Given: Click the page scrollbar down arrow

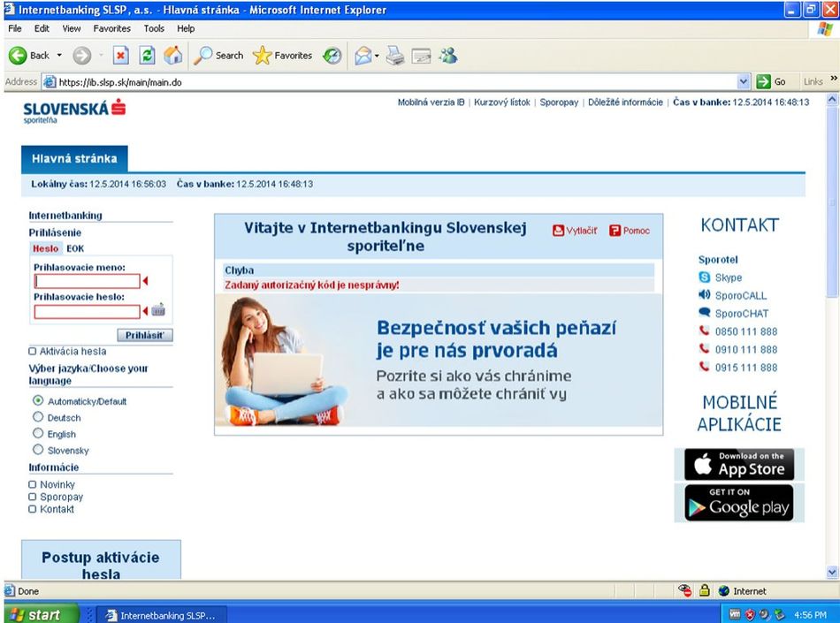Looking at the screenshot, I should [x=832, y=572].
